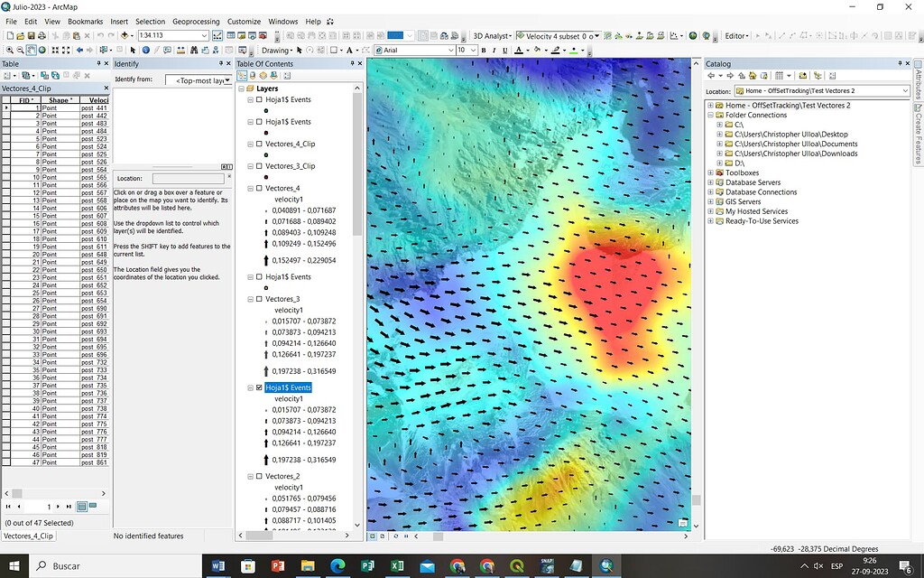Enable the Vectores_3_Clip layer
This screenshot has height=578, width=924.
(x=258, y=166)
